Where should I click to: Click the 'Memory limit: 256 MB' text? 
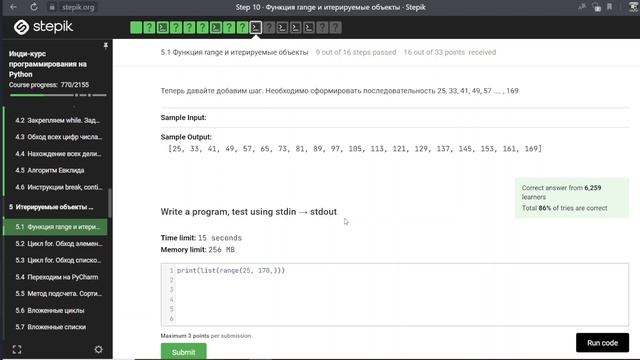(198, 250)
